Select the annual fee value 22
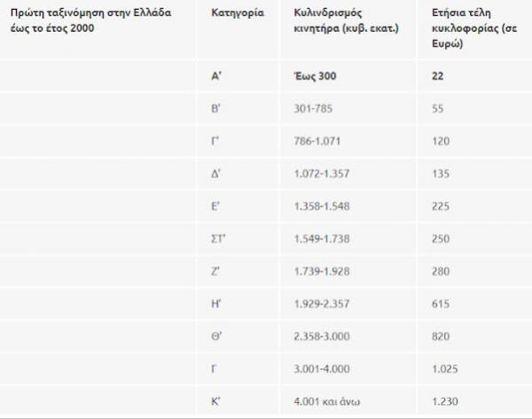 (x=439, y=76)
